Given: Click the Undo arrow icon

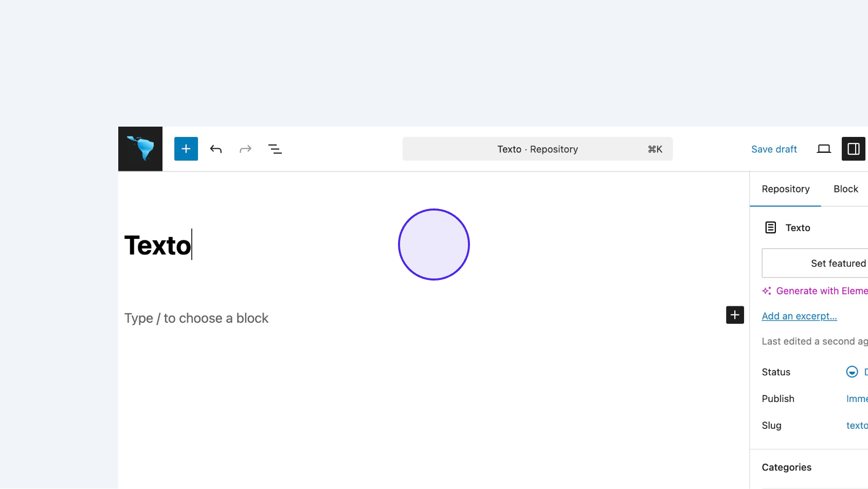Looking at the screenshot, I should tap(216, 149).
